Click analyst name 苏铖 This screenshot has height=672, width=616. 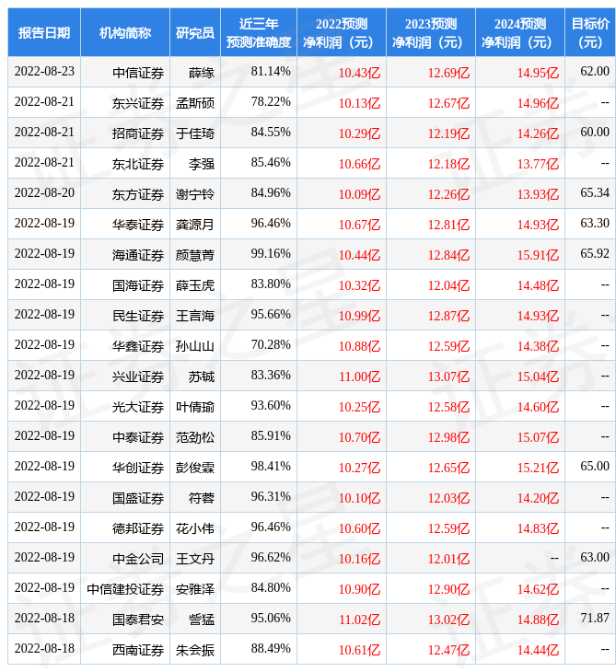[x=202, y=377]
